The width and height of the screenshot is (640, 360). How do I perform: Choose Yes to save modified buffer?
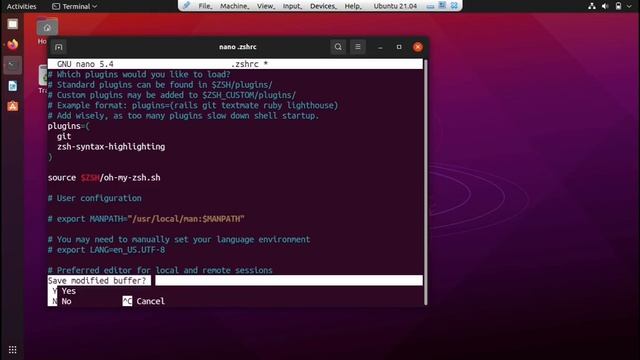[64, 291]
